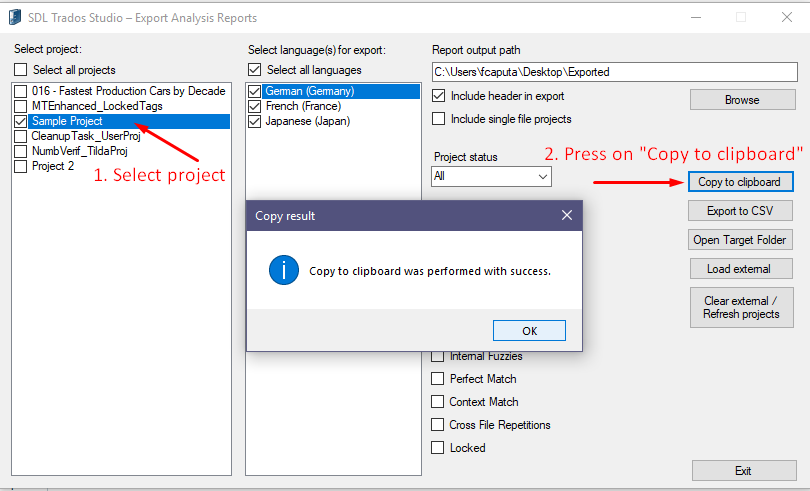Enable the Perfect Match option
The height and width of the screenshot is (491, 810).
(x=438, y=379)
